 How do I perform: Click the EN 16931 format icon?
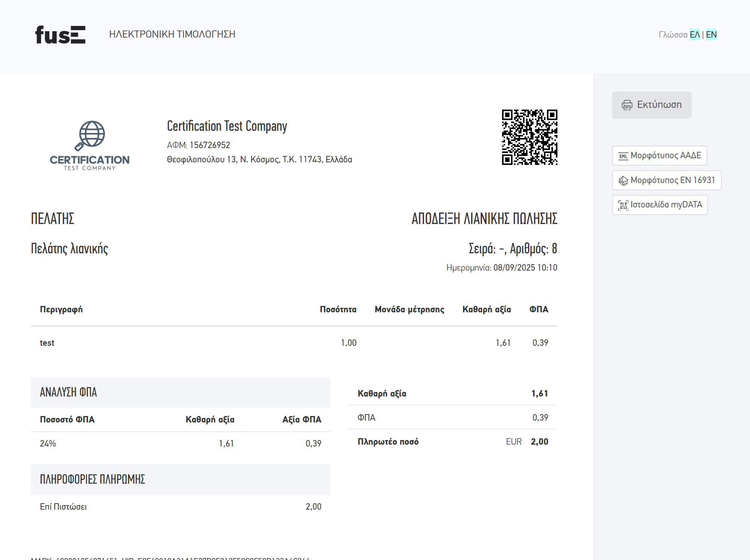pos(623,181)
